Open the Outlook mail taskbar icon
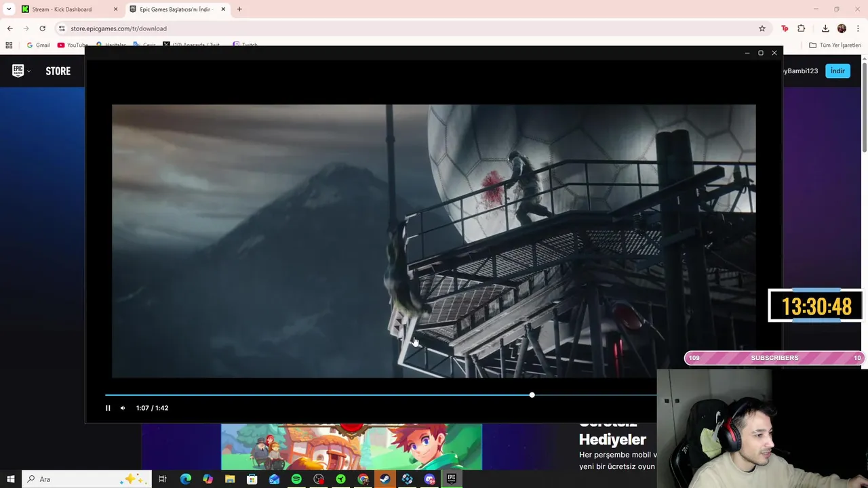 (274, 479)
